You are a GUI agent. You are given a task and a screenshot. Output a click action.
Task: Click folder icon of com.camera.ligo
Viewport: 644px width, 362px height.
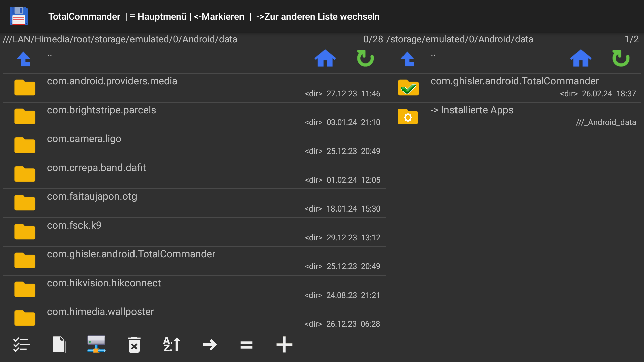click(x=25, y=145)
